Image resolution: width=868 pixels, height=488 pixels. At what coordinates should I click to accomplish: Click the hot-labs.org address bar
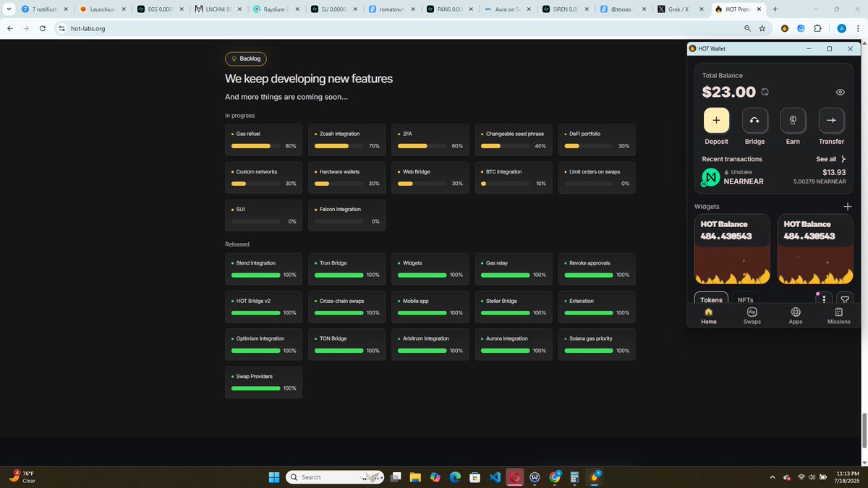pos(398,28)
